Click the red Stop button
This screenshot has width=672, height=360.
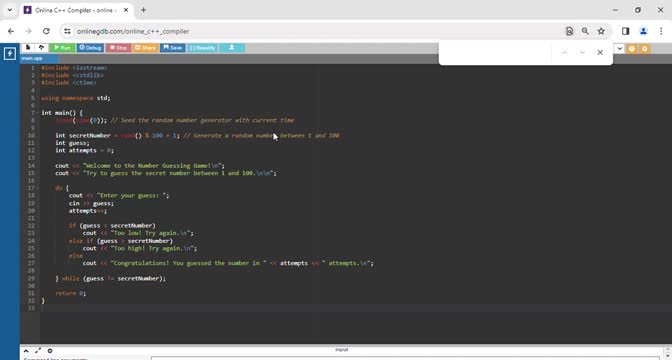[x=119, y=48]
